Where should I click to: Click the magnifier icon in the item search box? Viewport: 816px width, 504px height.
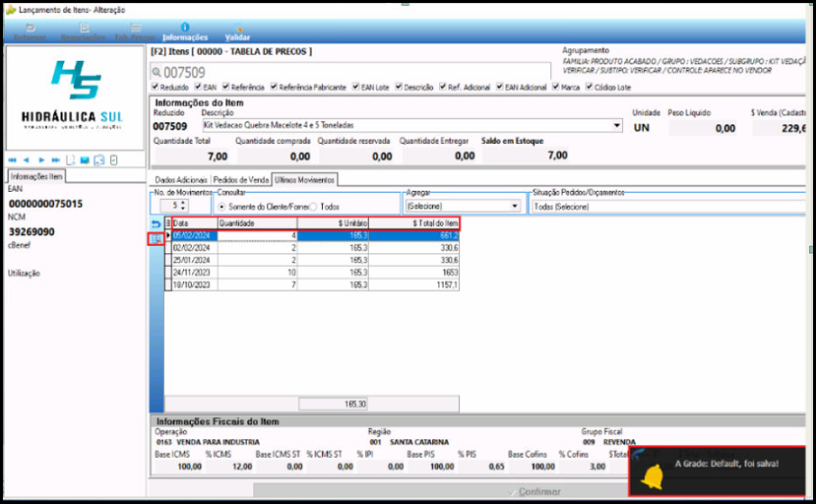point(157,73)
